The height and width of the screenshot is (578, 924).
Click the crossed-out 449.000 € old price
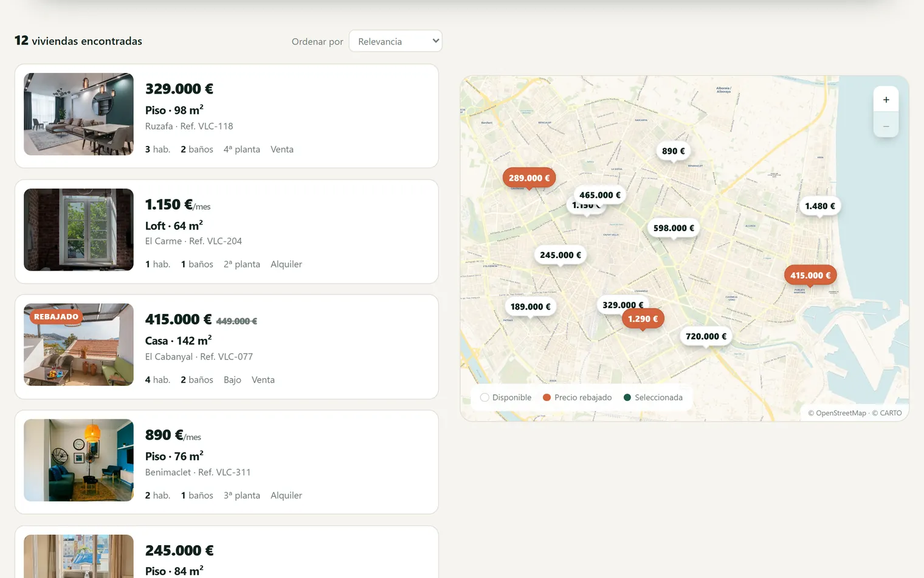[x=236, y=321]
